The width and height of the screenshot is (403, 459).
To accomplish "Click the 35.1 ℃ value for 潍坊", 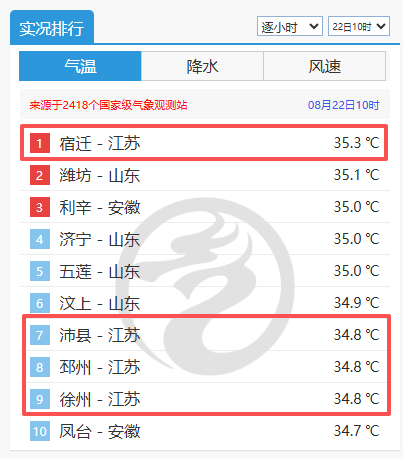I will (x=356, y=175).
